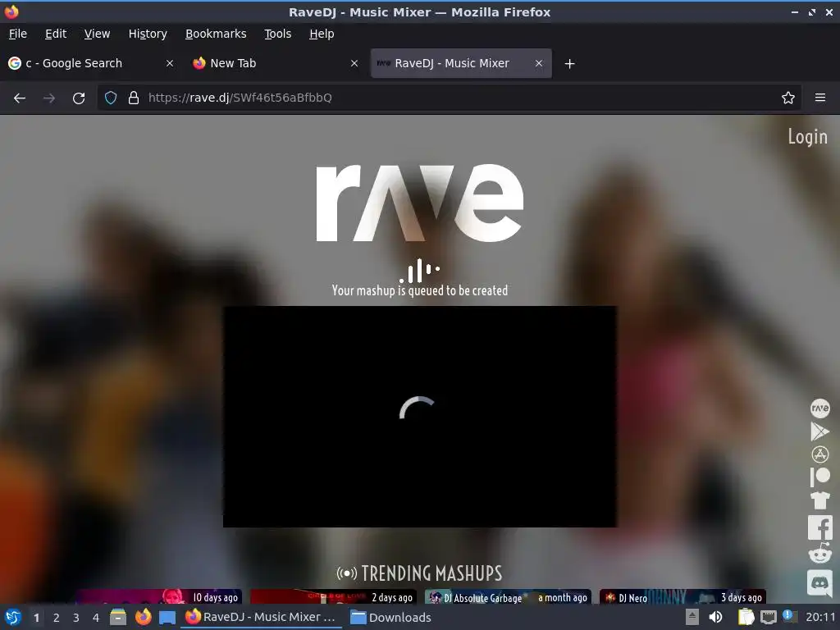Click the URL address bar
The width and height of the screenshot is (840, 630).
click(x=450, y=98)
